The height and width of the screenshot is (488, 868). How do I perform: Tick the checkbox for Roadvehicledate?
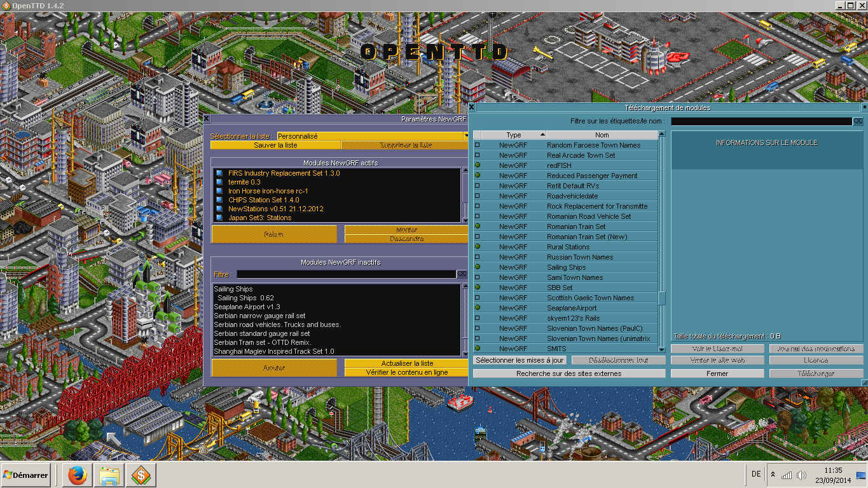click(478, 196)
